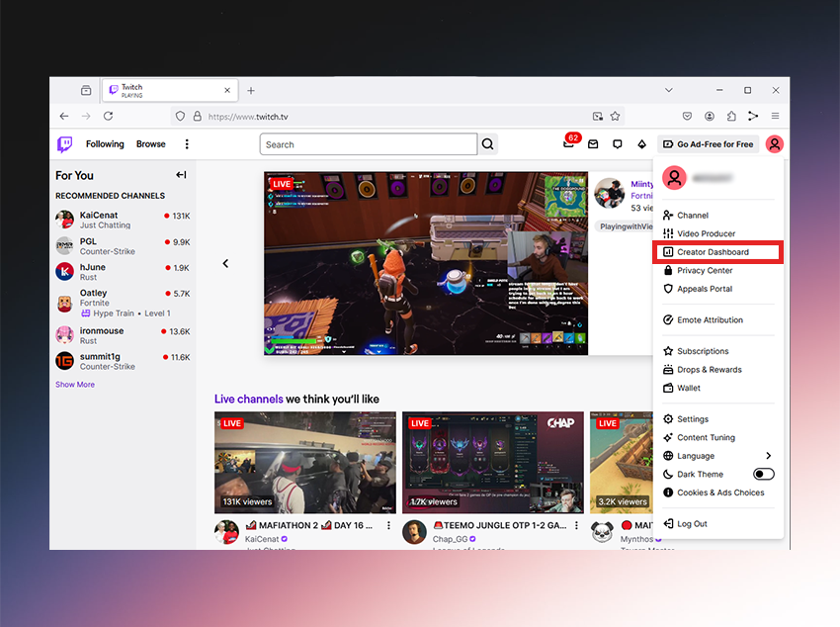Open options for TEEMO JUNGLE stream card

[576, 526]
